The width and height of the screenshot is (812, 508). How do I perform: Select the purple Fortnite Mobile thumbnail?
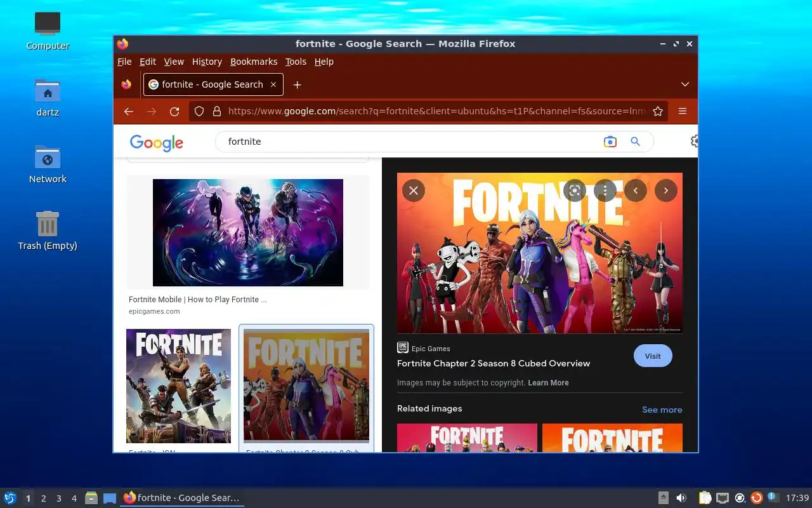pos(248,232)
